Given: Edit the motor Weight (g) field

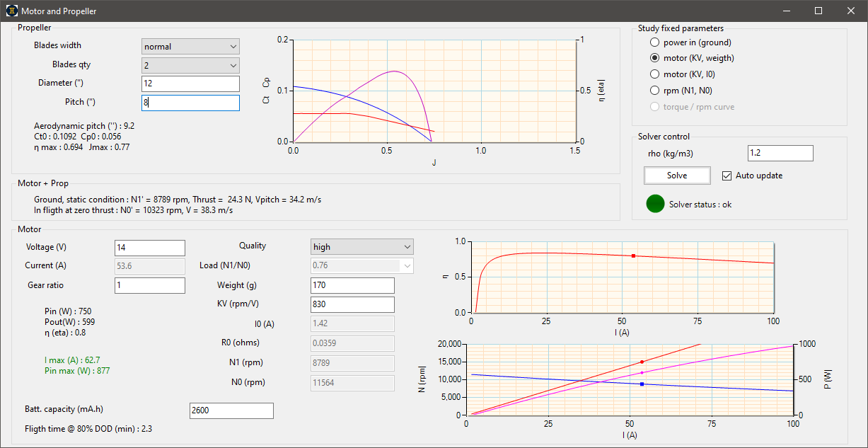Looking at the screenshot, I should click(x=352, y=285).
